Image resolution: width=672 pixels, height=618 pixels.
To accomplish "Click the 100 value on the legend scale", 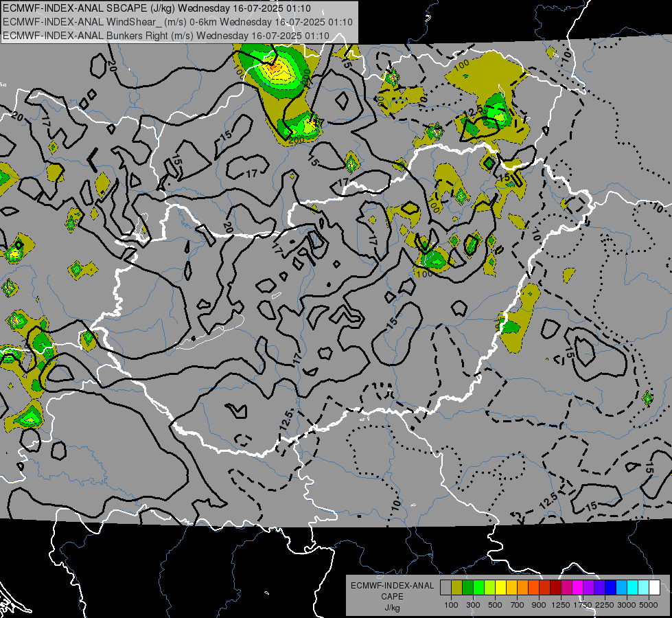I will [451, 605].
